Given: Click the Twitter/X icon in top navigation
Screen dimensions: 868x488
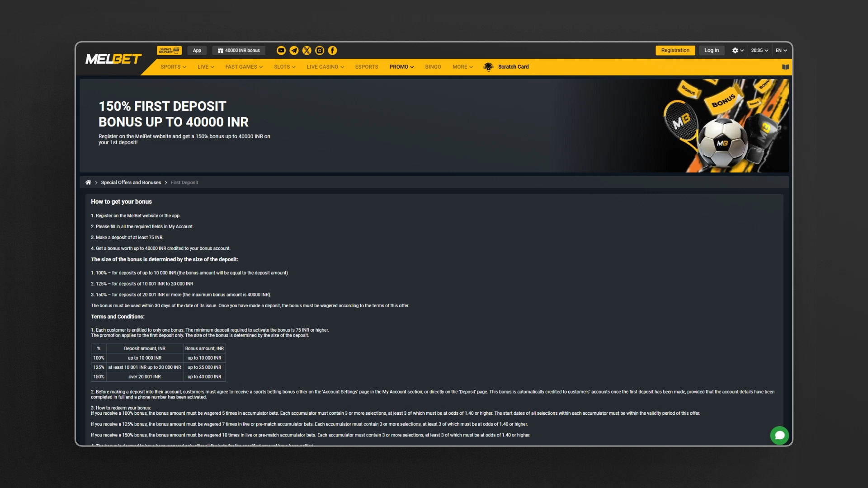Looking at the screenshot, I should [307, 50].
